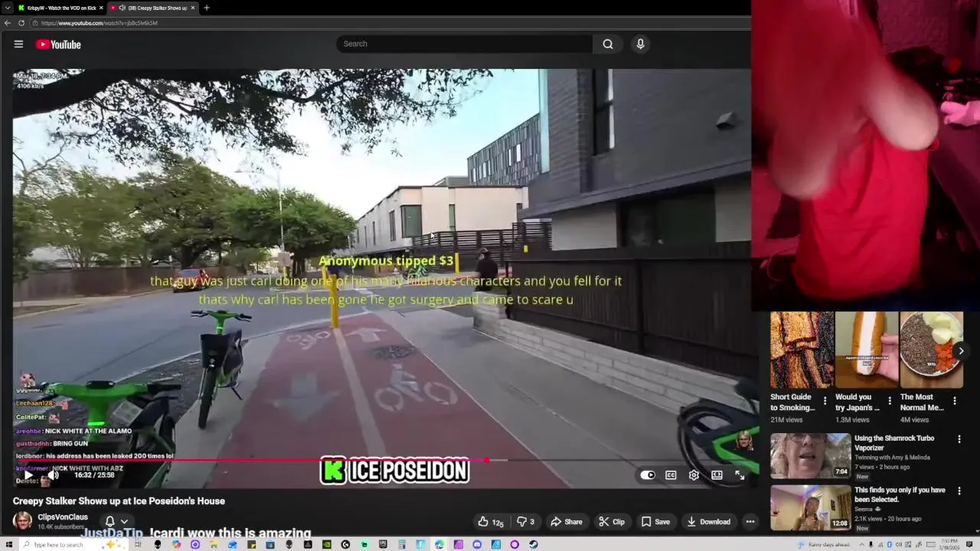This screenshot has height=551, width=980.
Task: Open the Windows Start menu
Action: point(8,544)
